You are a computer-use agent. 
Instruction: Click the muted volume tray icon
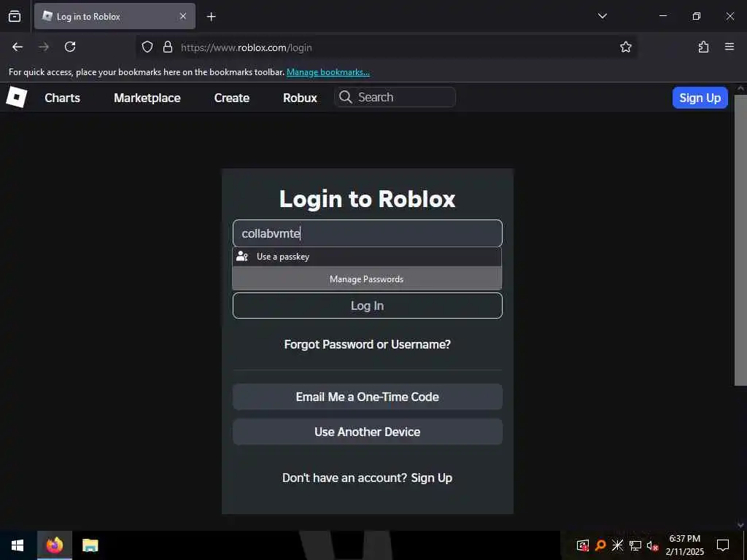pyautogui.click(x=652, y=545)
